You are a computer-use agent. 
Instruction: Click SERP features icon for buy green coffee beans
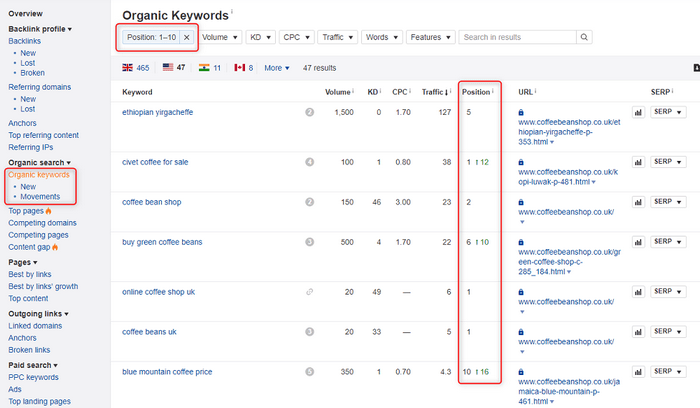pos(309,242)
